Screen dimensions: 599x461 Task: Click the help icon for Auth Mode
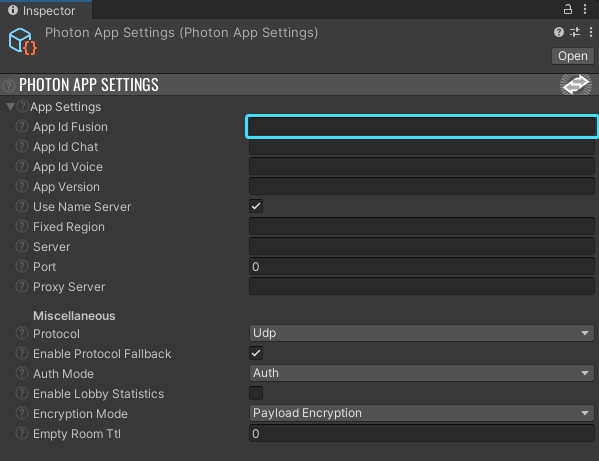[x=22, y=373]
